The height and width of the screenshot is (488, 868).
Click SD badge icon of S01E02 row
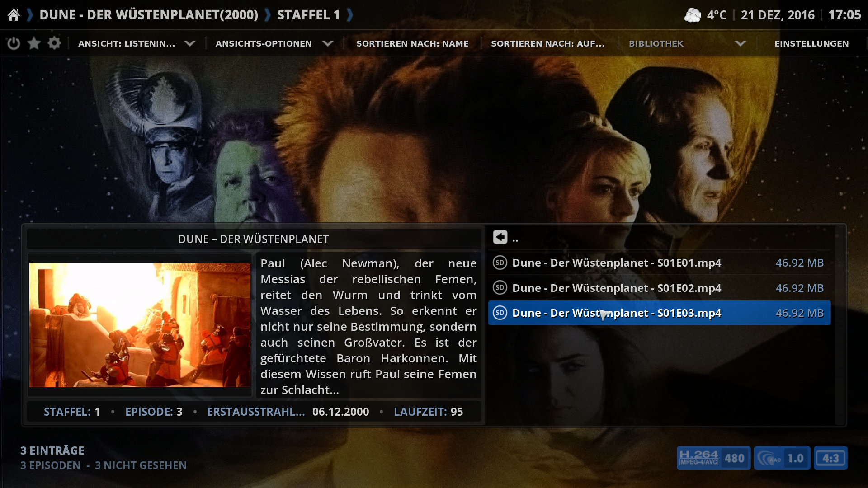point(500,287)
